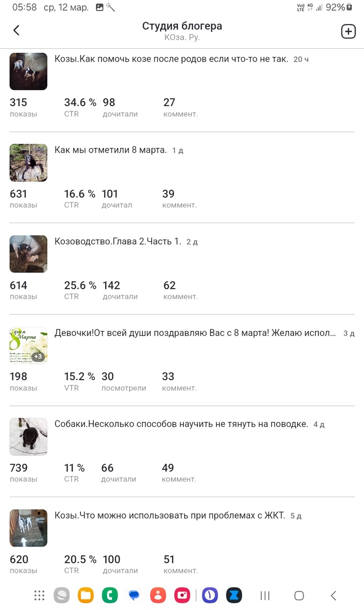Open the blue messages app
The image size is (364, 610).
coord(134,595)
